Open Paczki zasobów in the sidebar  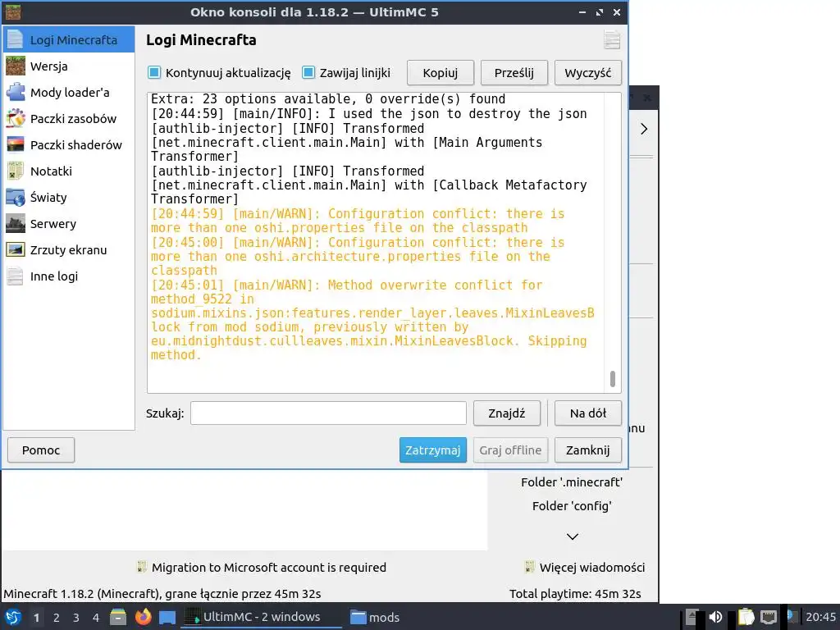coord(69,119)
